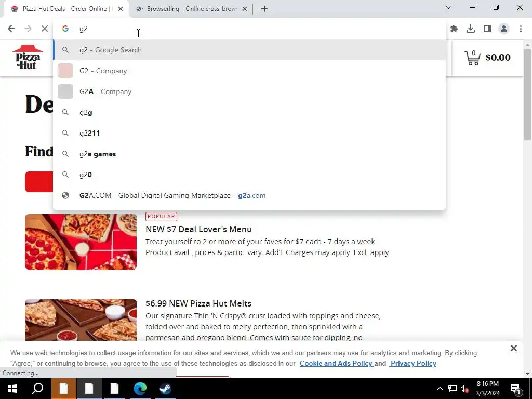
Task: Select 'G2A - Company' suggestion
Action: [x=249, y=91]
